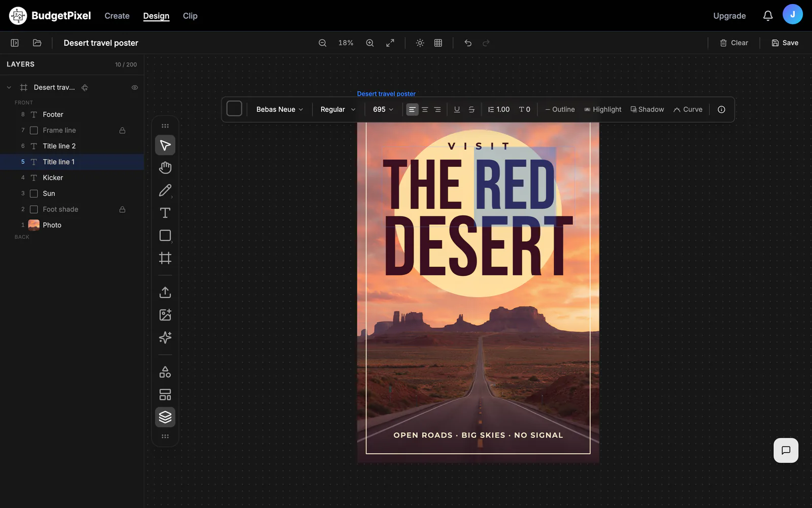Open the text color swatch
The height and width of the screenshot is (508, 812).
tap(234, 109)
